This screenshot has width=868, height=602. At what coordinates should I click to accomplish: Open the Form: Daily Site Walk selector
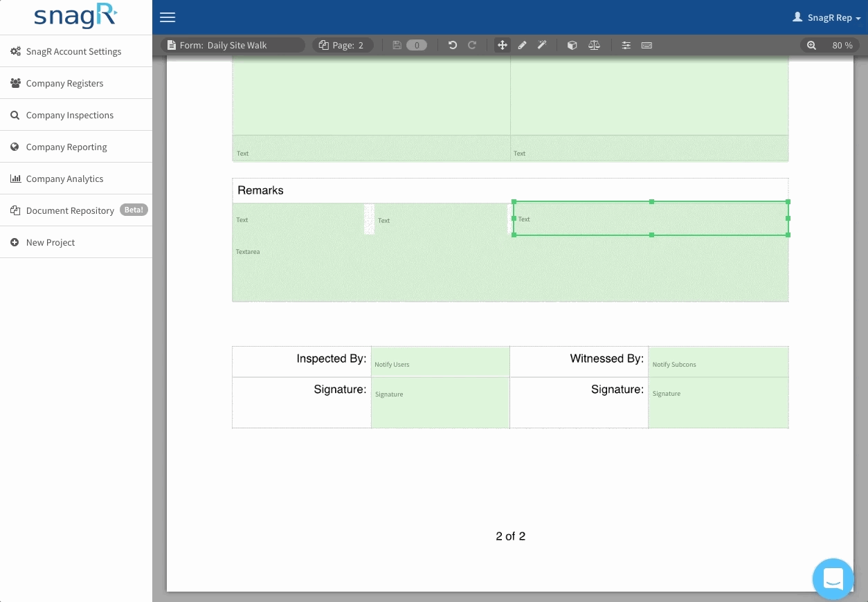coord(233,45)
